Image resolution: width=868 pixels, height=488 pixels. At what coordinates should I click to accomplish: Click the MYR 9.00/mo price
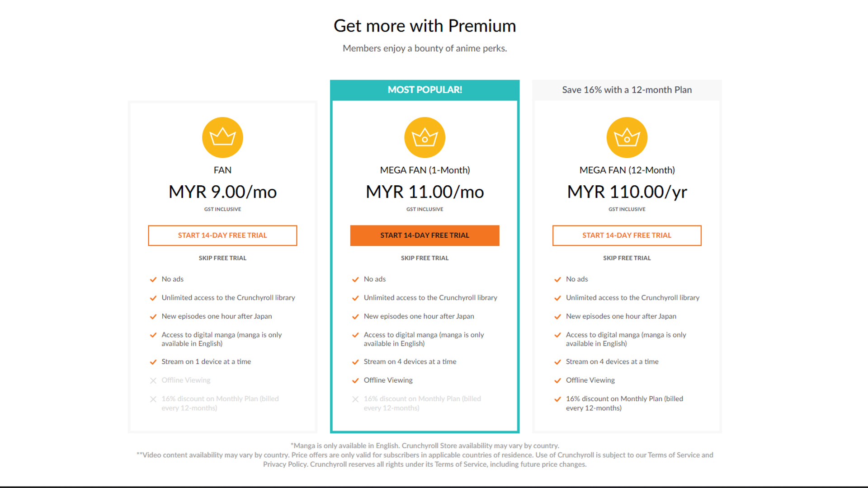222,192
